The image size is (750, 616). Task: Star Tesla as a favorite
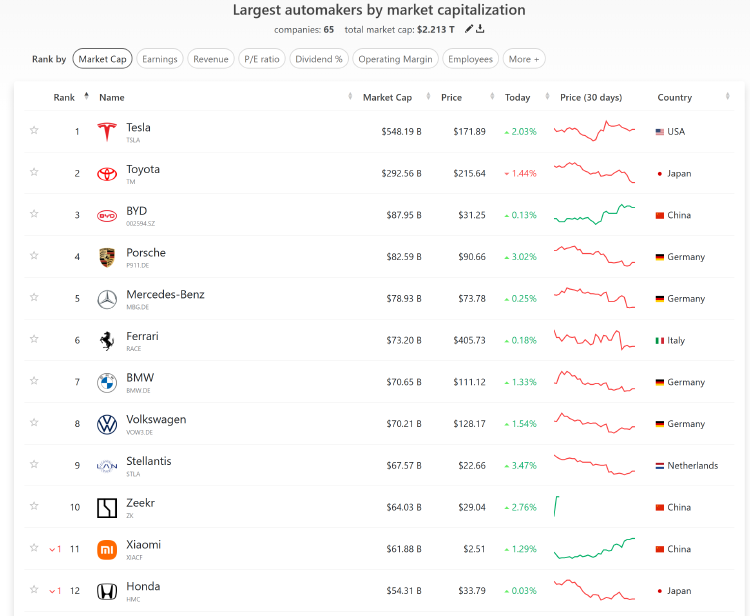point(34,130)
